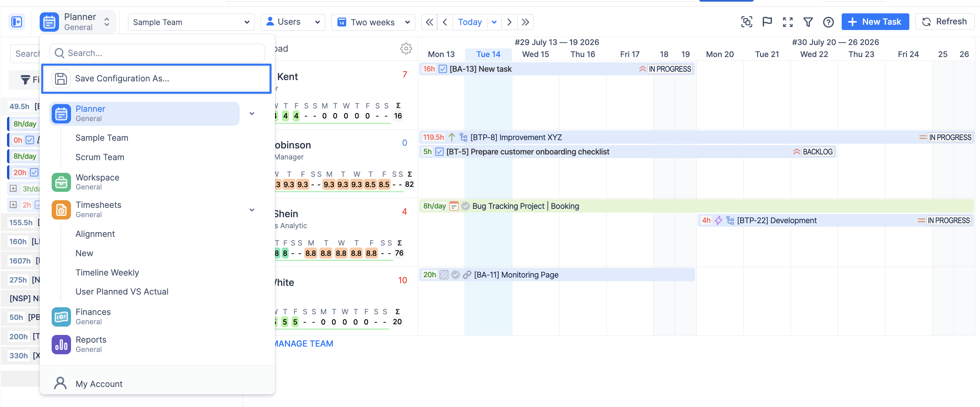This screenshot has height=407, width=980.
Task: Click the configuration Search field
Action: coord(157,53)
